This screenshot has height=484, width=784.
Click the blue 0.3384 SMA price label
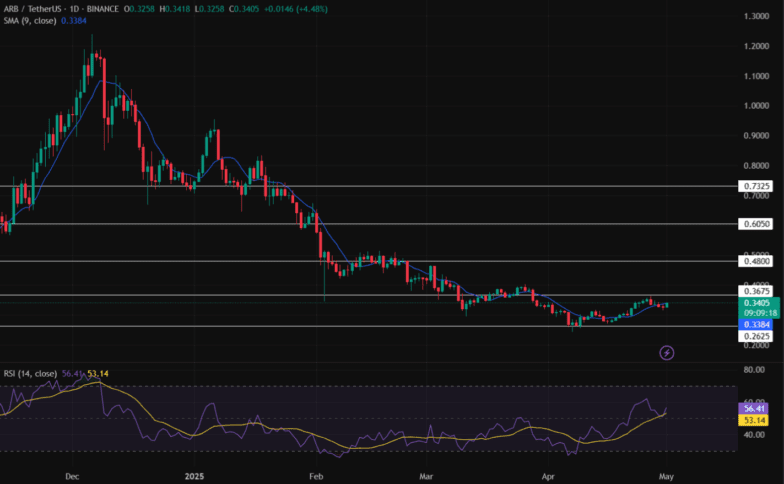click(755, 324)
